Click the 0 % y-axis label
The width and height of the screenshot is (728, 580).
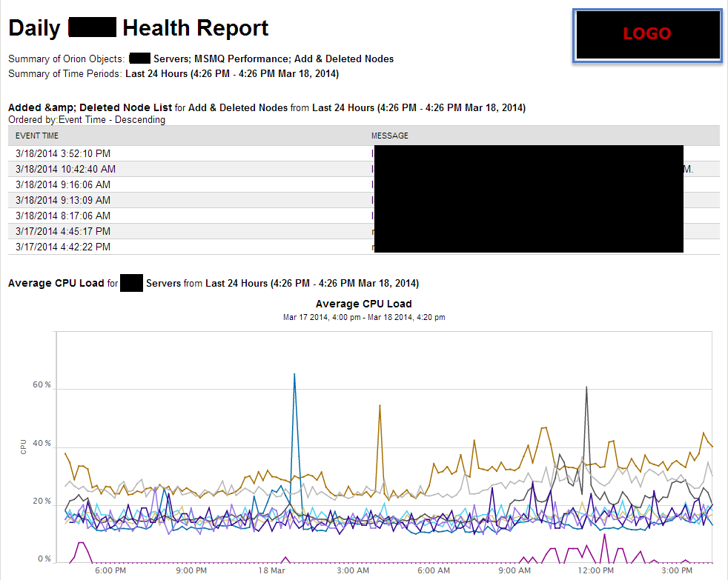[x=44, y=559]
